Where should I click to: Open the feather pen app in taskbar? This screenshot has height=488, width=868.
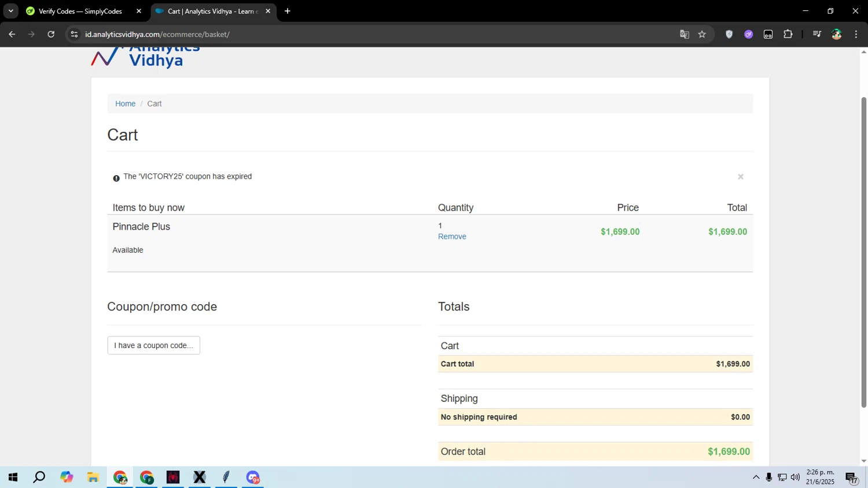pyautogui.click(x=226, y=477)
